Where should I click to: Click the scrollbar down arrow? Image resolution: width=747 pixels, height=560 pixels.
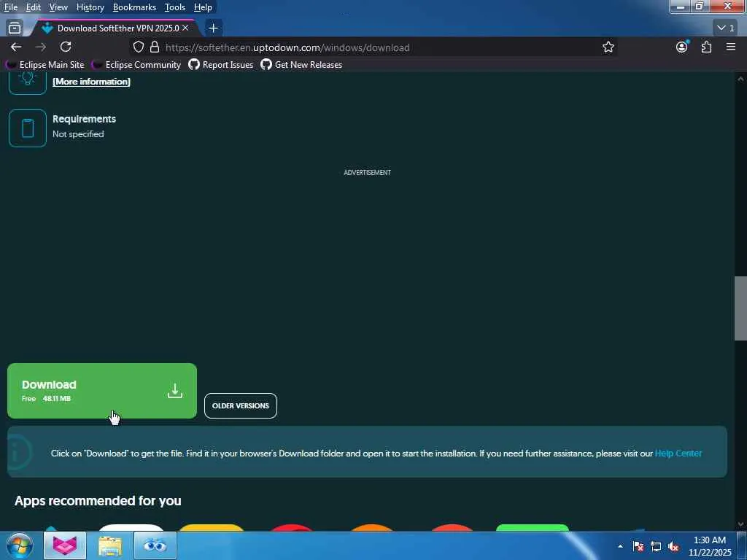740,524
